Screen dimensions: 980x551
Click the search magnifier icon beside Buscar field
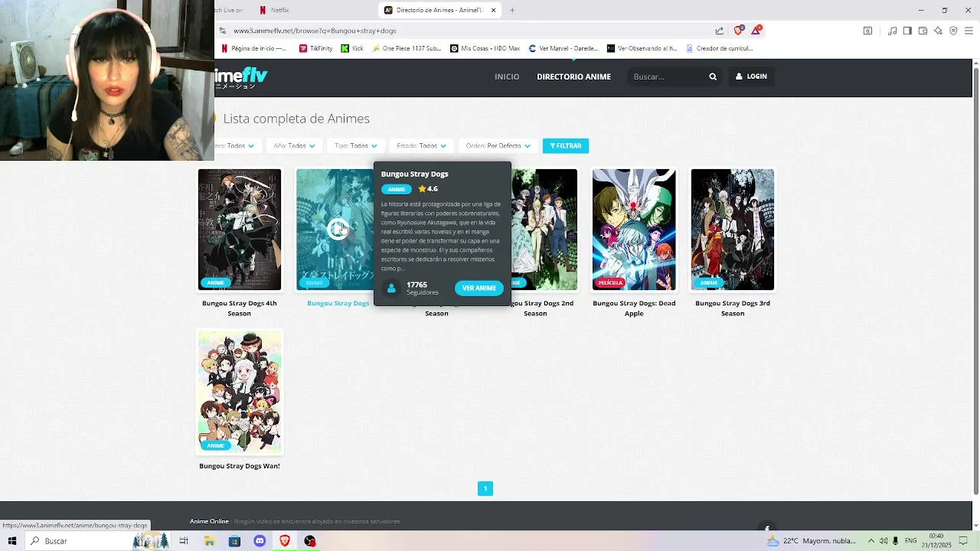tap(713, 77)
